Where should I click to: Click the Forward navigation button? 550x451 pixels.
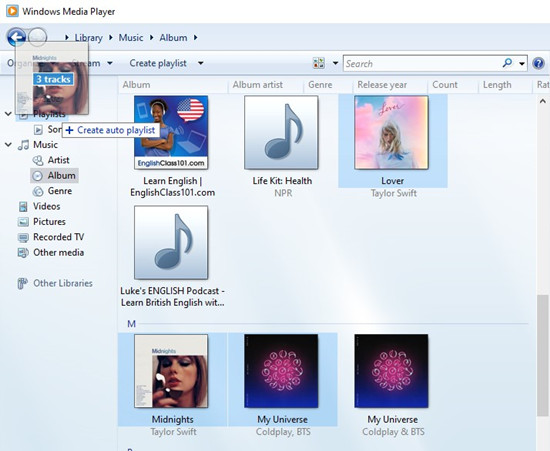point(37,37)
